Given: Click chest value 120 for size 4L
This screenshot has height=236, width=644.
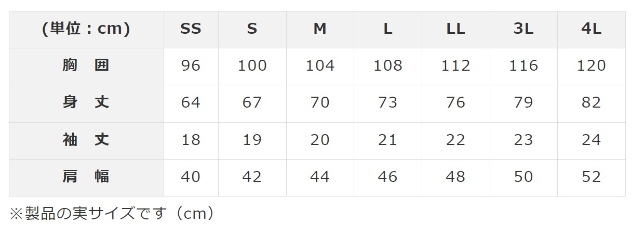Looking at the screenshot, I should click(591, 65).
